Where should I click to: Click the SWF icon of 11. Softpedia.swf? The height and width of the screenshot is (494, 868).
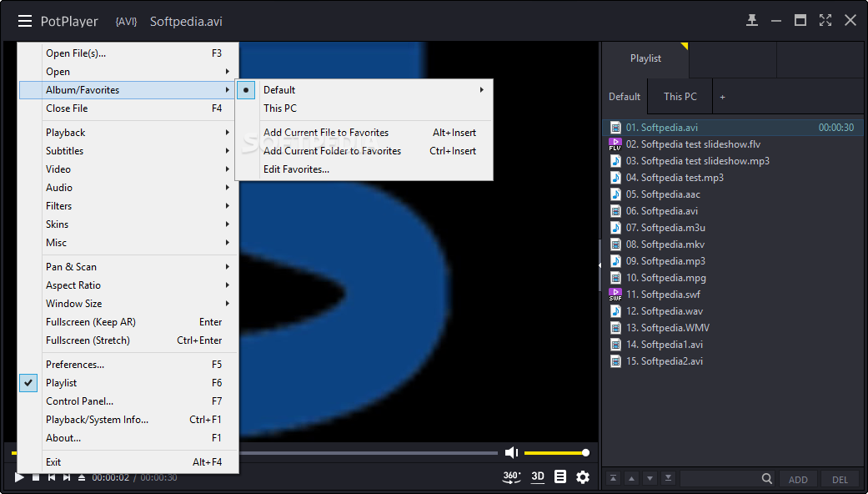tap(615, 294)
